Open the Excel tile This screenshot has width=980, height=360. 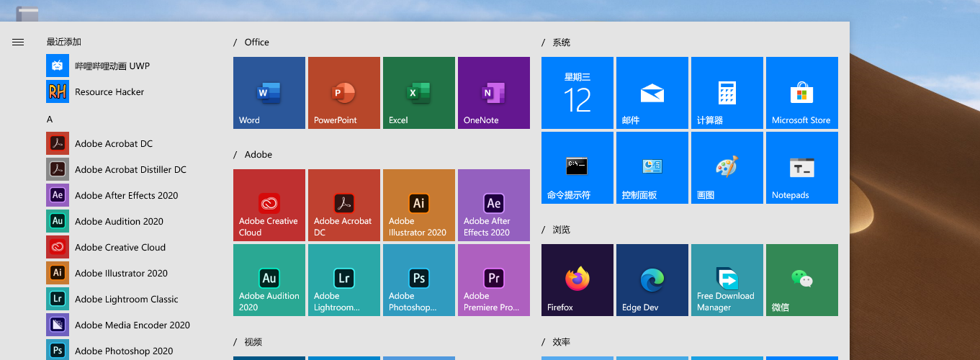[x=419, y=93]
